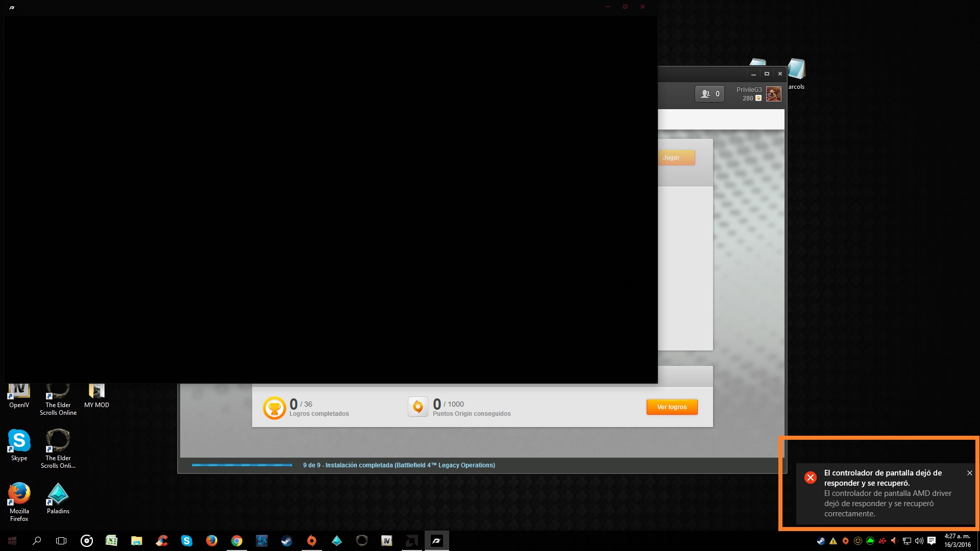Open the Origin friends list counter
This screenshot has width=980, height=551.
709,94
